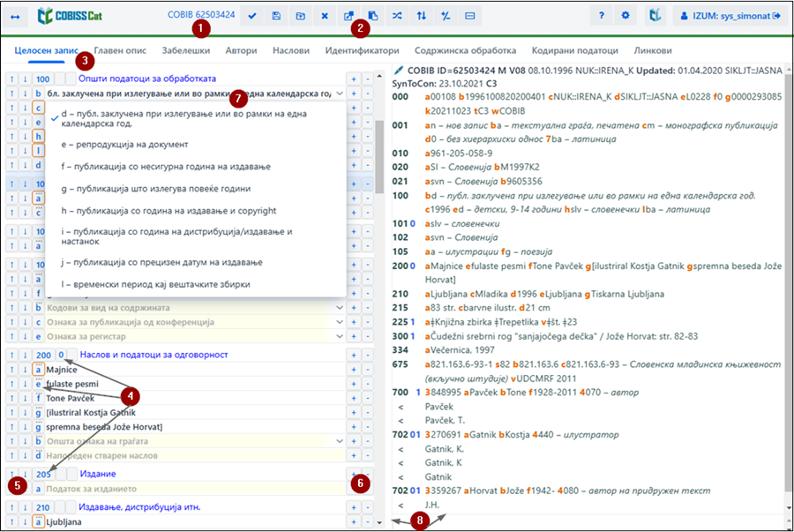The width and height of the screenshot is (794, 532).
Task: Click the Општи податоци за обработката field label
Action: pos(146,79)
